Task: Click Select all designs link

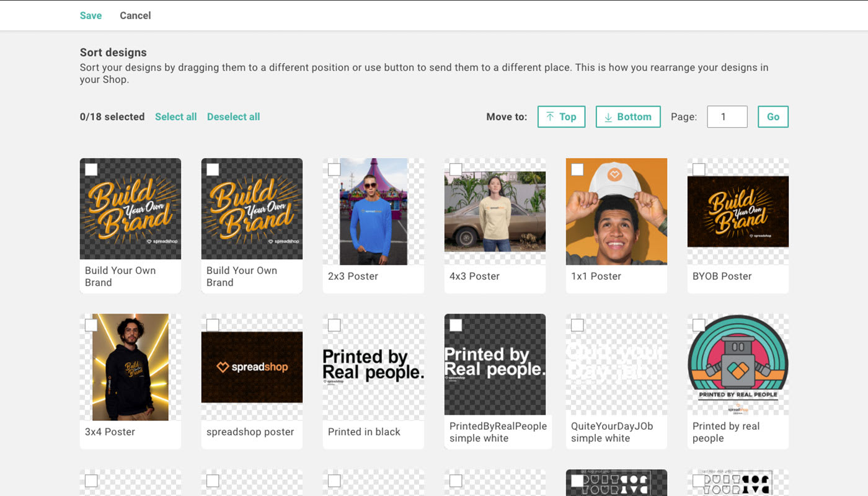Action: click(x=175, y=117)
